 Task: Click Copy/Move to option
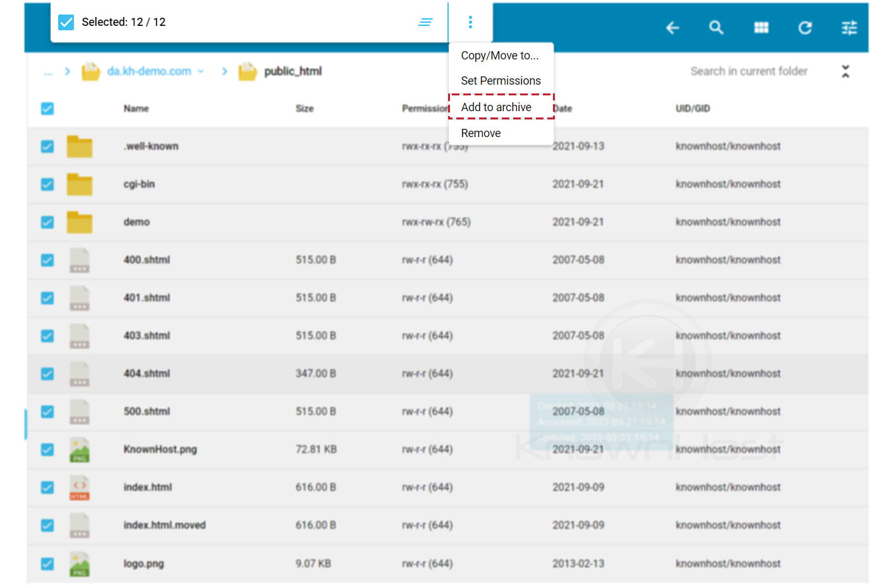[500, 55]
